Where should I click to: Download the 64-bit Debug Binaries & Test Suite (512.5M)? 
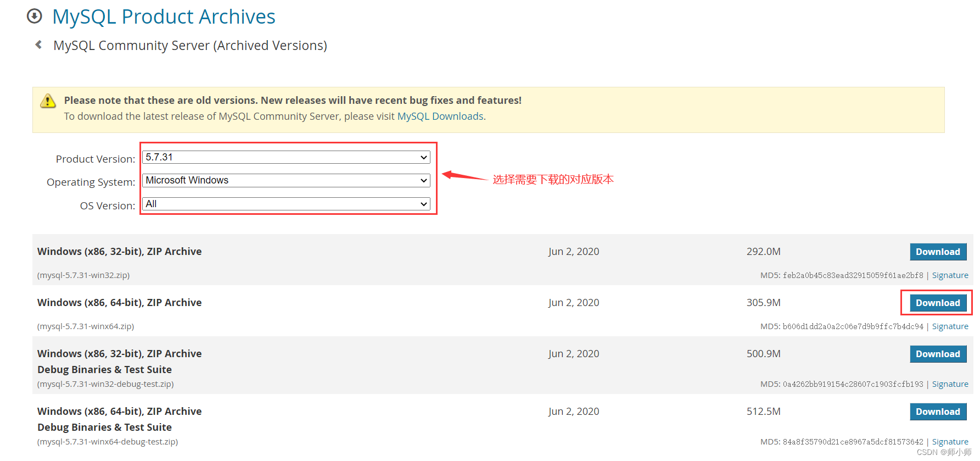click(x=938, y=412)
